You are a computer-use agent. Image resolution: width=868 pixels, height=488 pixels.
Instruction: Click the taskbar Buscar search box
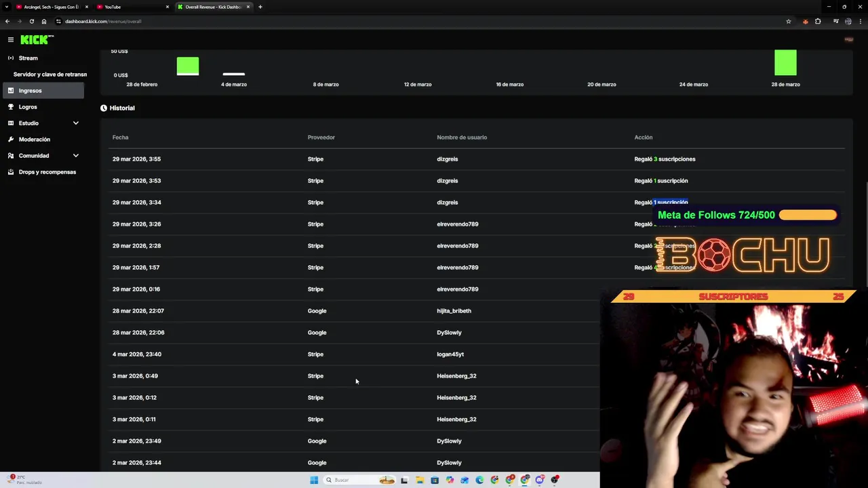[359, 480]
